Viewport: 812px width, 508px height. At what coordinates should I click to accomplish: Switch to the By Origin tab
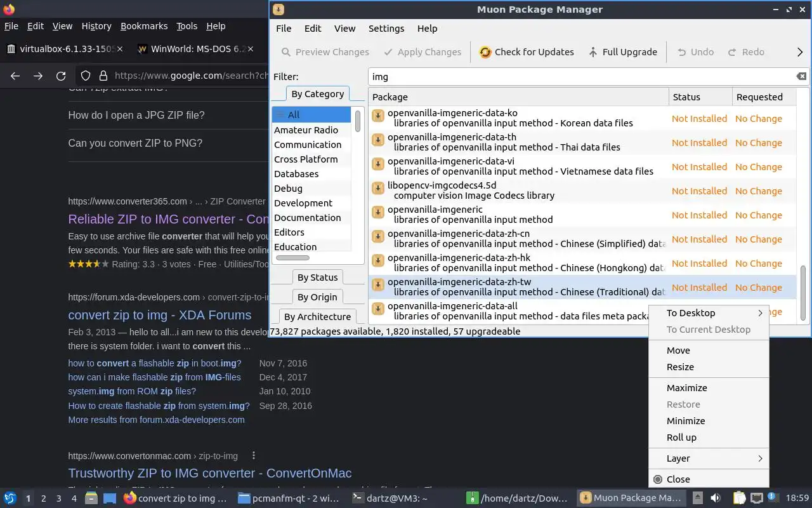point(317,297)
